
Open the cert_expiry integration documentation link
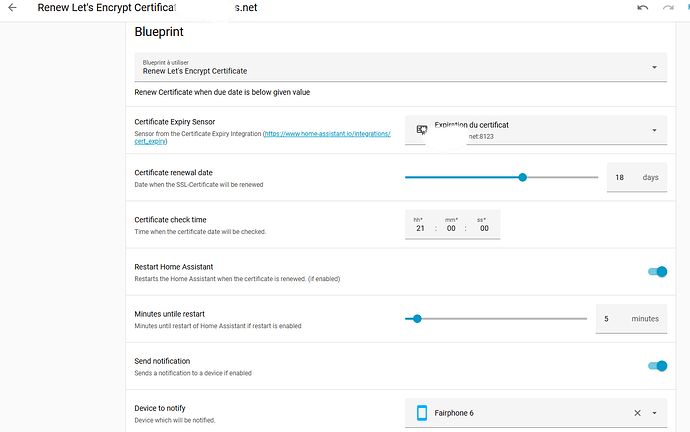pyautogui.click(x=262, y=137)
